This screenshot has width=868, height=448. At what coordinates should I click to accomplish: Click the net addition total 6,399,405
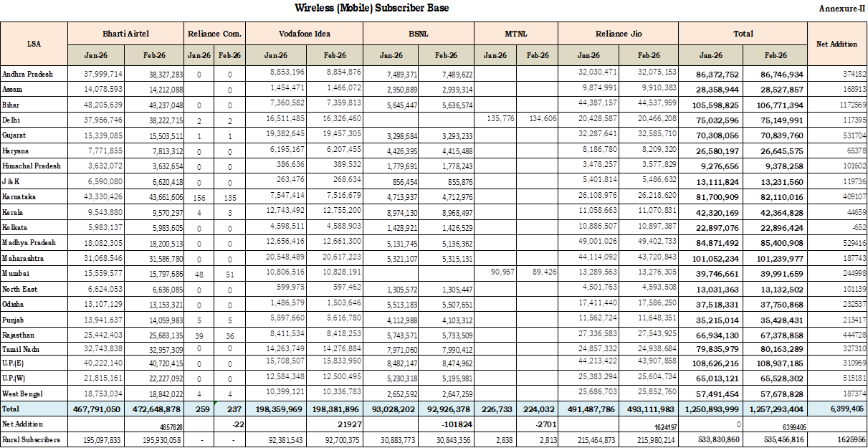coord(837,409)
